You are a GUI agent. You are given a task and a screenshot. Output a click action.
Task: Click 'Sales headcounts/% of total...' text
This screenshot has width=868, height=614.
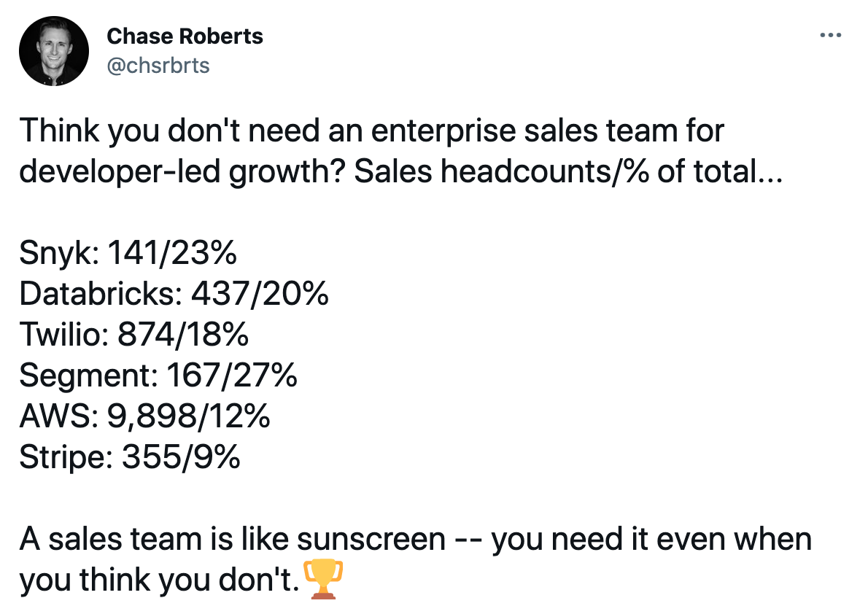[568, 171]
